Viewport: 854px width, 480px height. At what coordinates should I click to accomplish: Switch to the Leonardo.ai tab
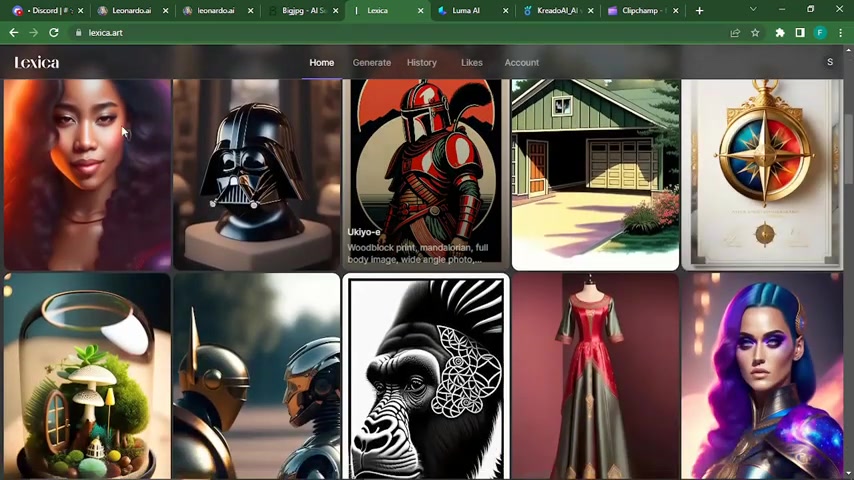[x=132, y=10]
